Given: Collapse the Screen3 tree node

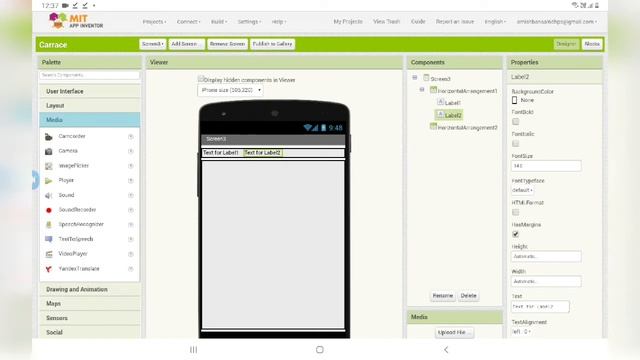Looking at the screenshot, I should pos(415,78).
